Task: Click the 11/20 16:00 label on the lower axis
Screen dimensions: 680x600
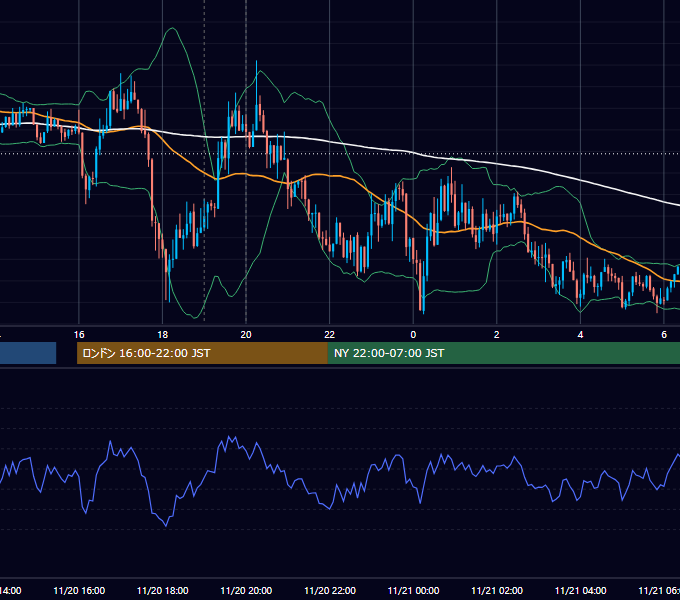Action: [79, 591]
